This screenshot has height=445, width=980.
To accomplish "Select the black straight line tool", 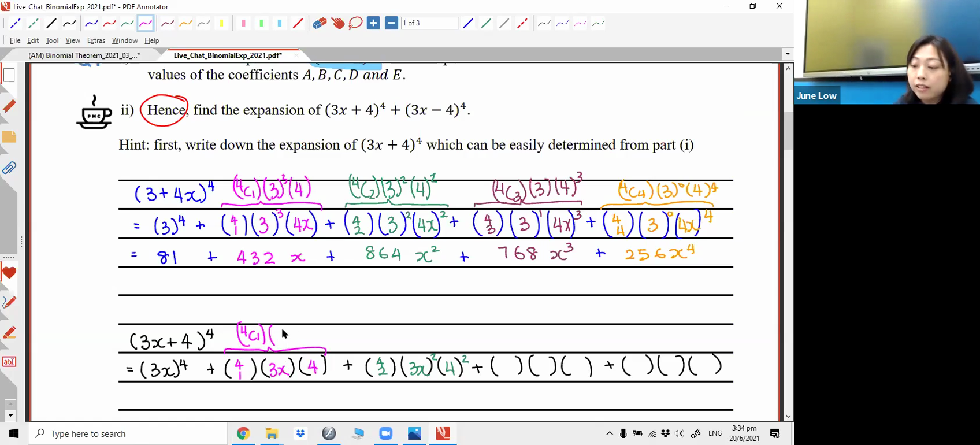I will 51,24.
